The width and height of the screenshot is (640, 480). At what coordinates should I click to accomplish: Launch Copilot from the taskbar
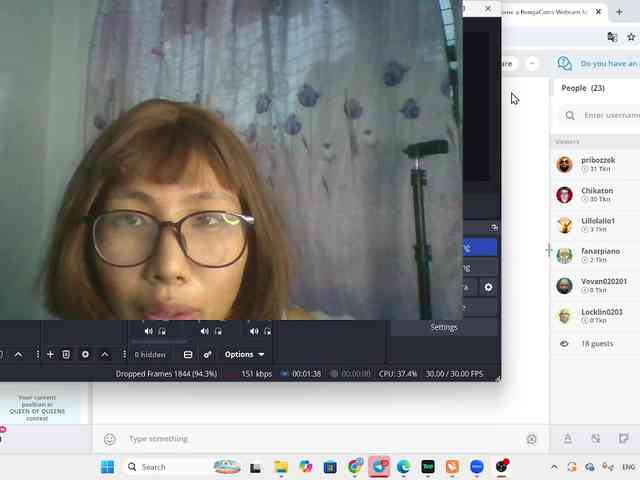(305, 467)
